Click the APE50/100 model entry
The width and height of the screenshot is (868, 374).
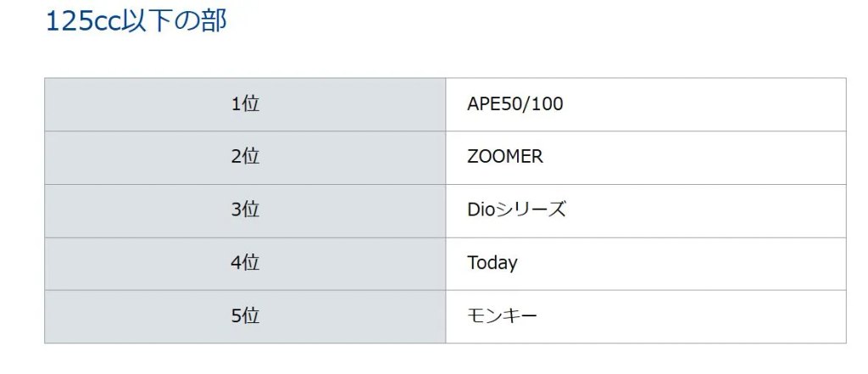click(x=515, y=104)
